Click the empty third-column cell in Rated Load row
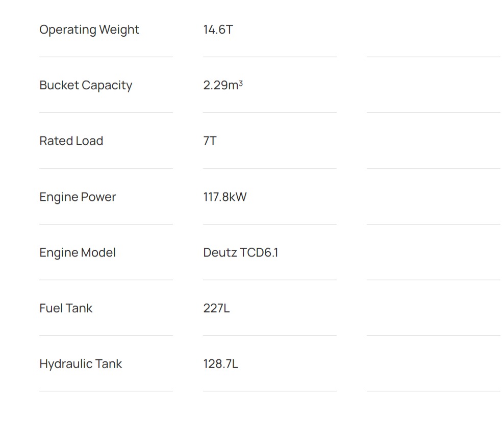 (433, 141)
